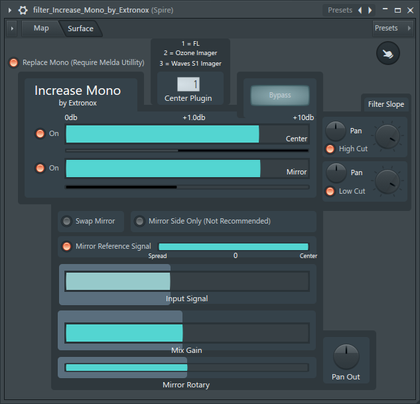This screenshot has width=420, height=404.
Task: Click the High Cut Pan knob
Action: click(x=335, y=131)
